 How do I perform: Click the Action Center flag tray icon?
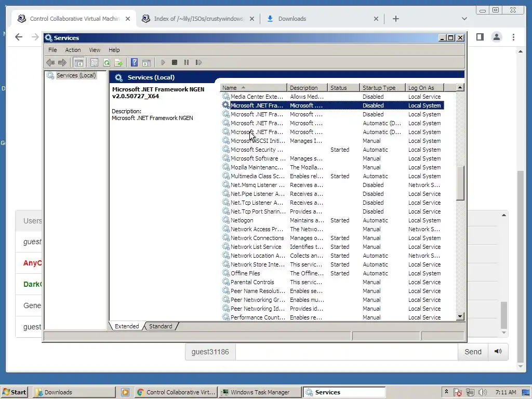[457, 393]
